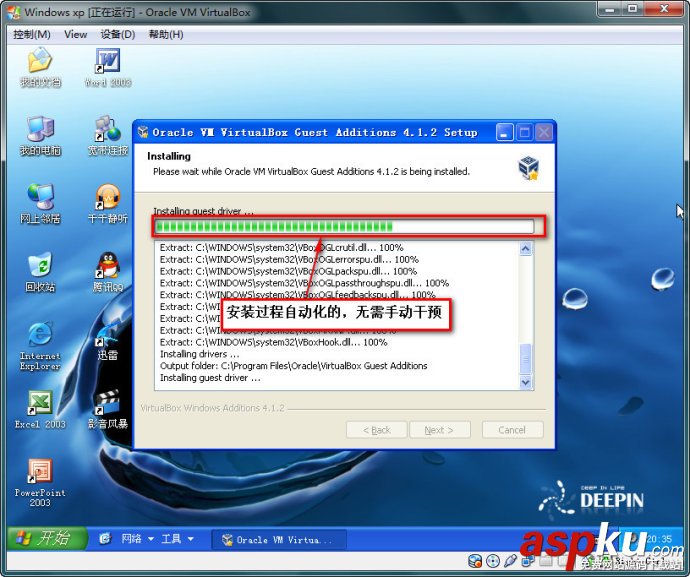Click the log scrollbar down arrow
The width and height of the screenshot is (690, 577).
tap(525, 382)
